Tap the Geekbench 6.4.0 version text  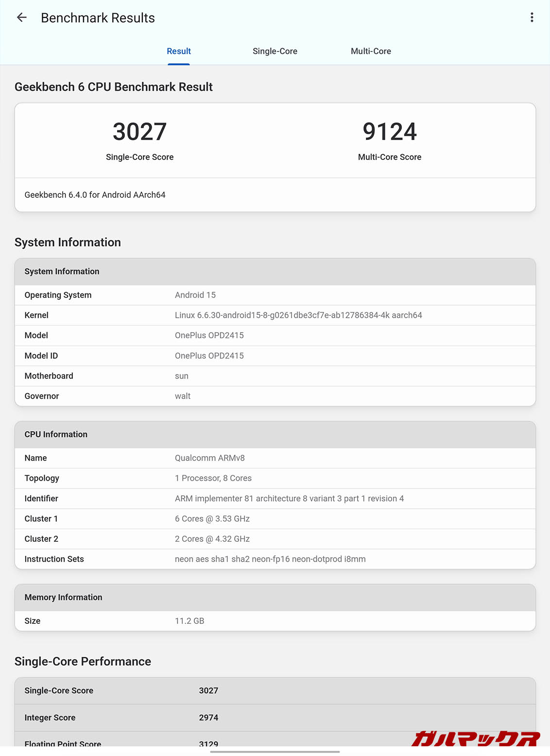pos(95,195)
